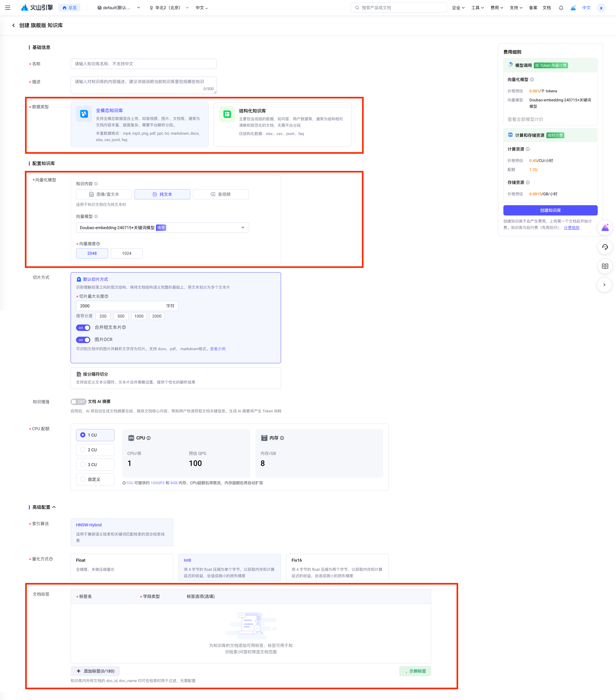Viewport: 616px width, 700px height.
Task: Open the documentation book icon on right
Action: click(x=605, y=266)
